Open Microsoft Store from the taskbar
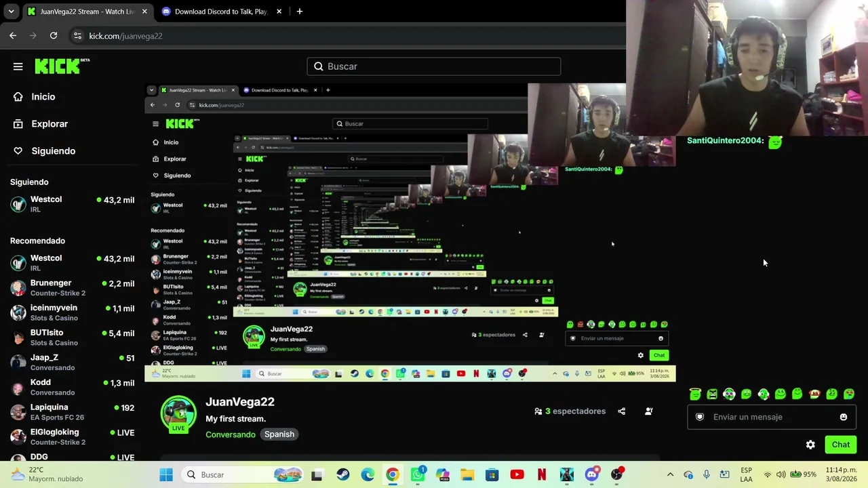 pos(492,474)
